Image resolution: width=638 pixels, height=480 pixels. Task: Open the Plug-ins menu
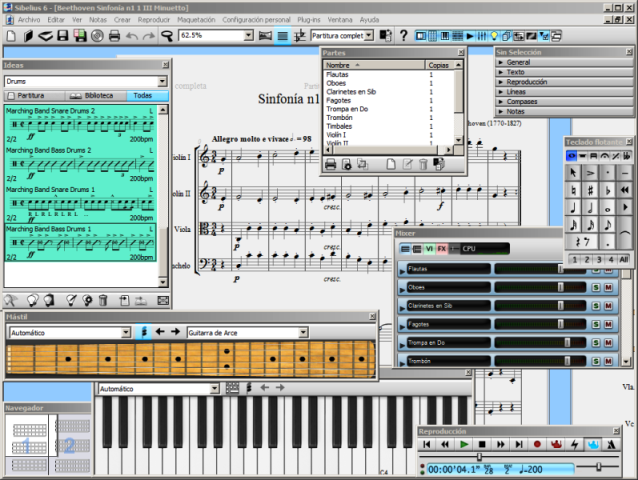pyautogui.click(x=309, y=20)
